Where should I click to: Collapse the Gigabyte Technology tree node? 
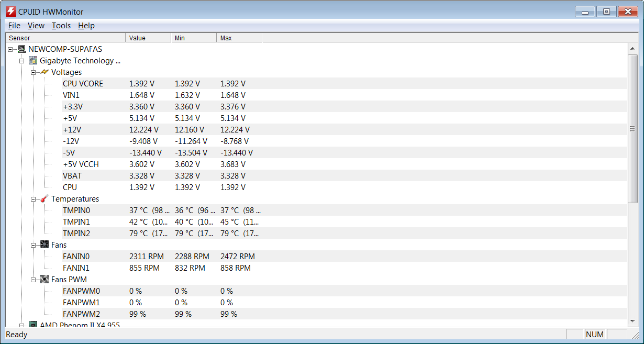coord(21,61)
